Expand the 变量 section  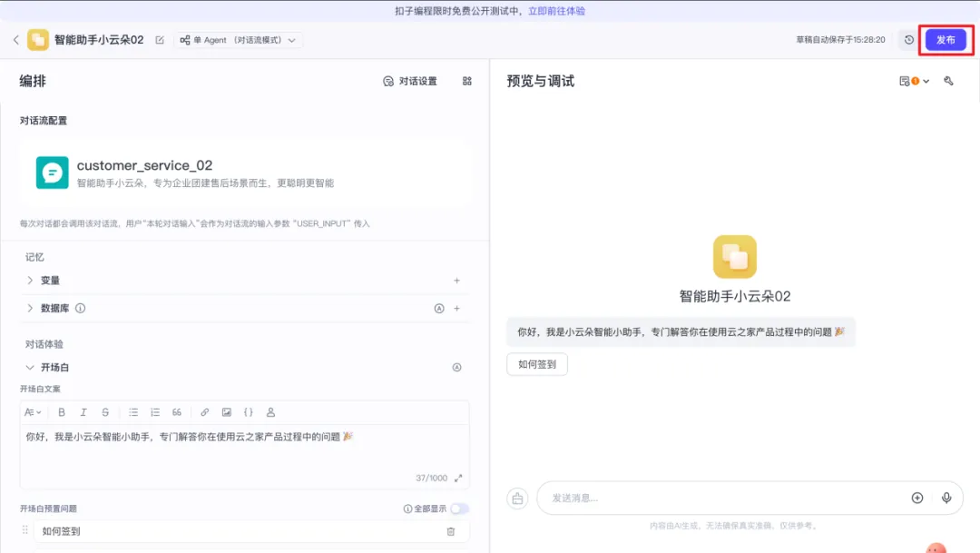tap(30, 281)
